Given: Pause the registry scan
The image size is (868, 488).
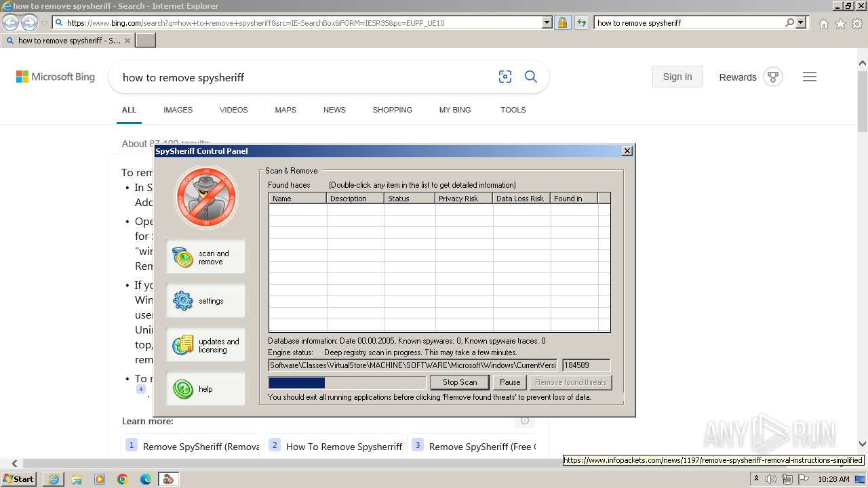Looking at the screenshot, I should [x=510, y=382].
